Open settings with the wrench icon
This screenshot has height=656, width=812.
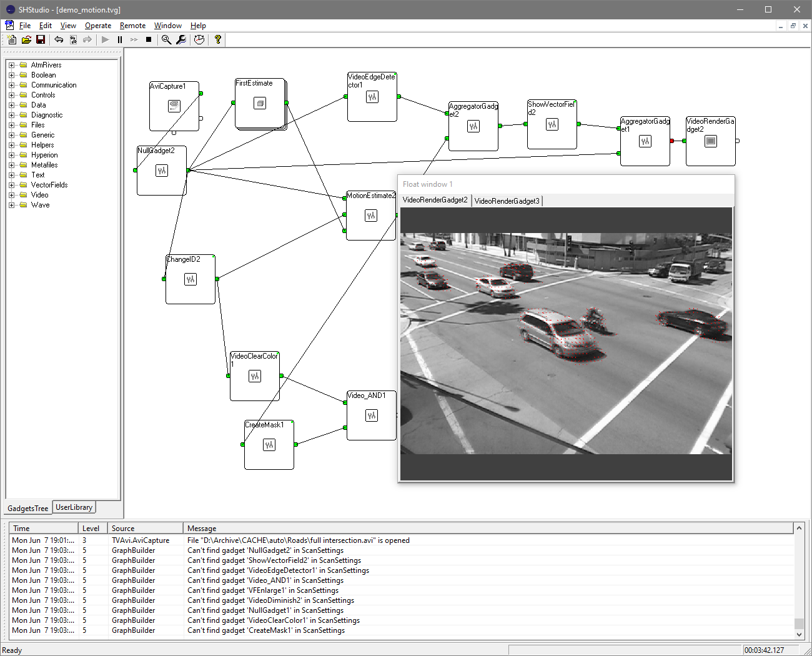[181, 39]
